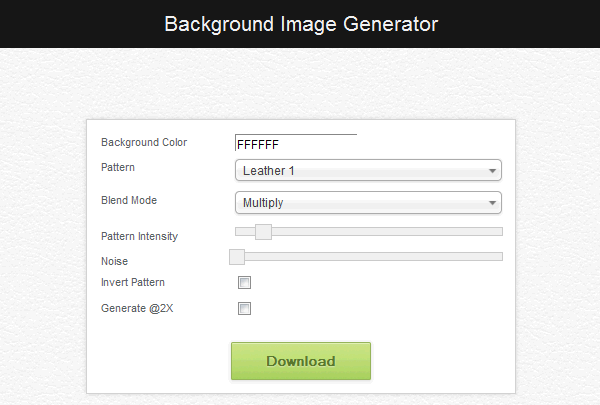Click the arrow on the Multiply combo box
Image resolution: width=600 pixels, height=405 pixels.
pyautogui.click(x=492, y=203)
